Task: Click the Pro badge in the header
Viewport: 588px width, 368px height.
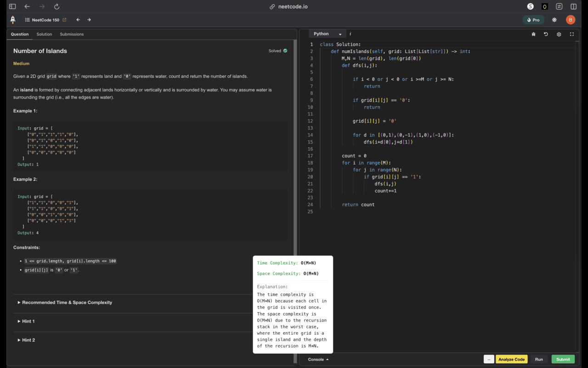Action: [x=533, y=20]
